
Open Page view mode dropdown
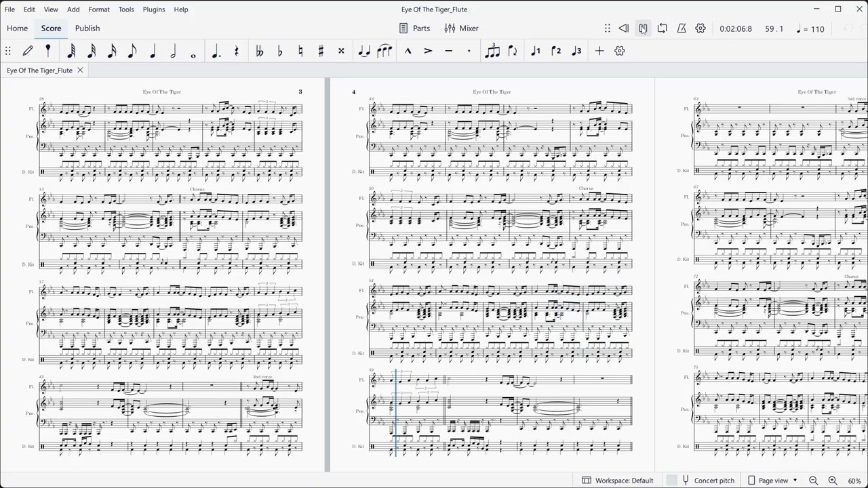click(x=772, y=481)
